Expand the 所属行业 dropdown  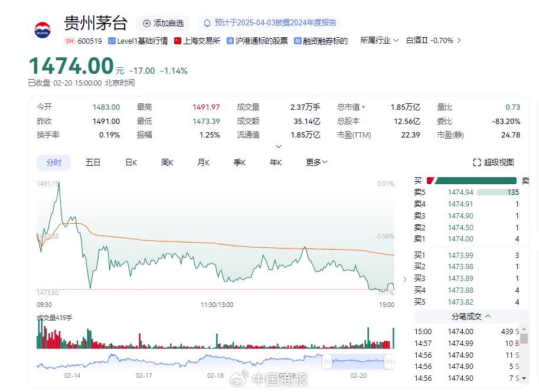380,40
